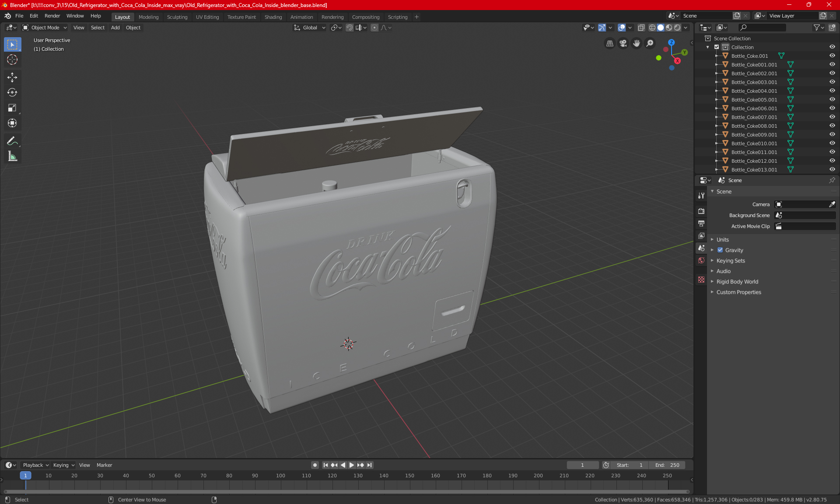This screenshot has width=840, height=504.
Task: Uncheck the Collection exclude checkbox
Action: pyautogui.click(x=717, y=47)
